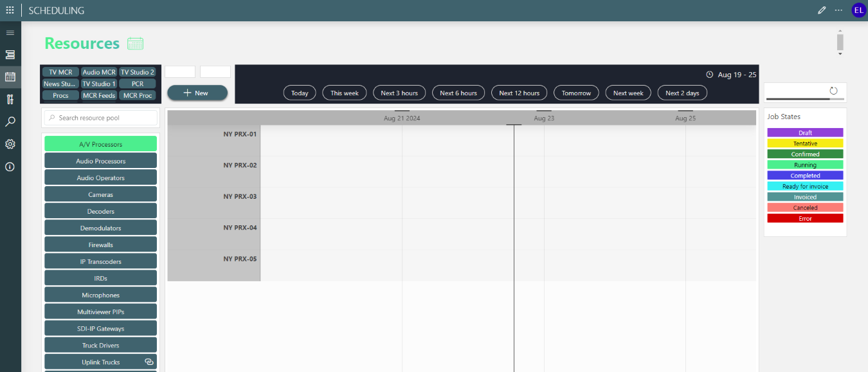Select the Uplink Trucks resource pool

pos(100,362)
